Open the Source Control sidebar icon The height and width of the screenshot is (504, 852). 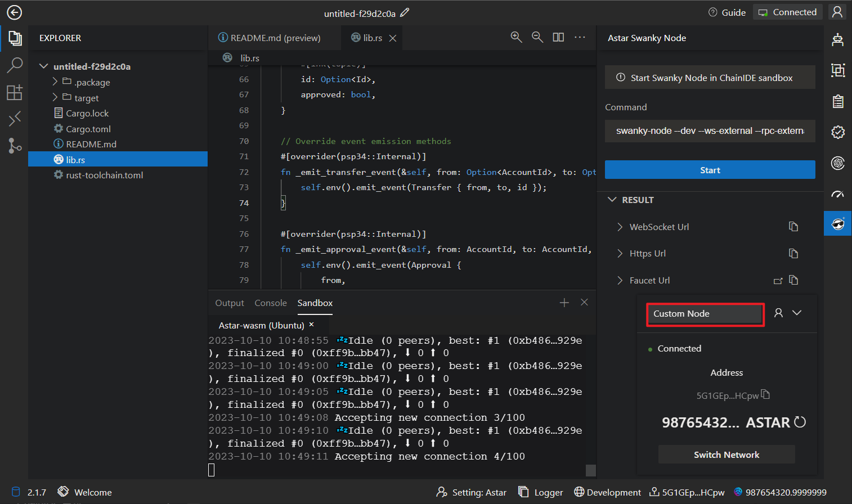[x=15, y=146]
